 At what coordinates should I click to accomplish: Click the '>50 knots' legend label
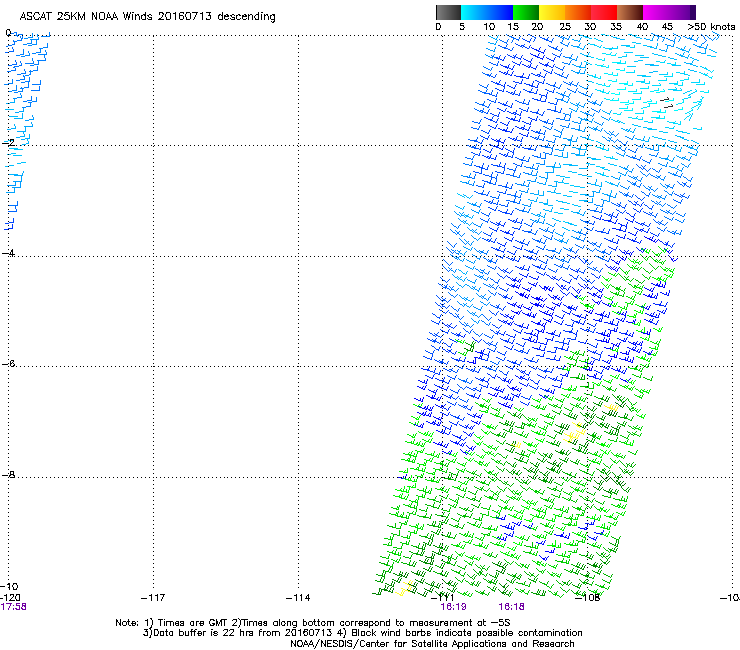coord(711,27)
